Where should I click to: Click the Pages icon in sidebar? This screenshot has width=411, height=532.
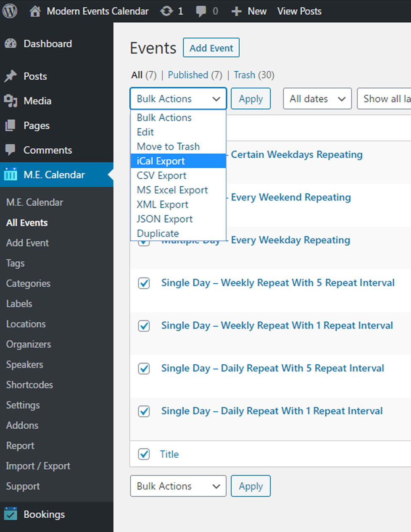11,126
